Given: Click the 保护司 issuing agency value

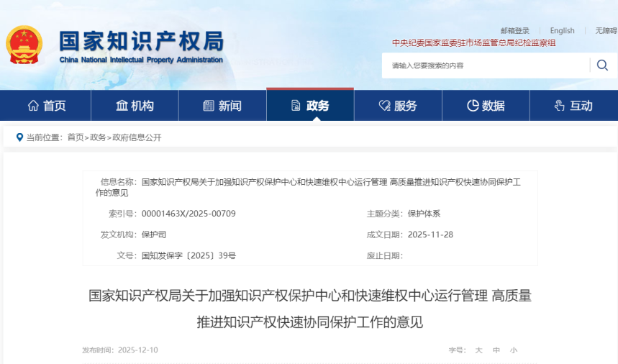Looking at the screenshot, I should click(154, 235).
